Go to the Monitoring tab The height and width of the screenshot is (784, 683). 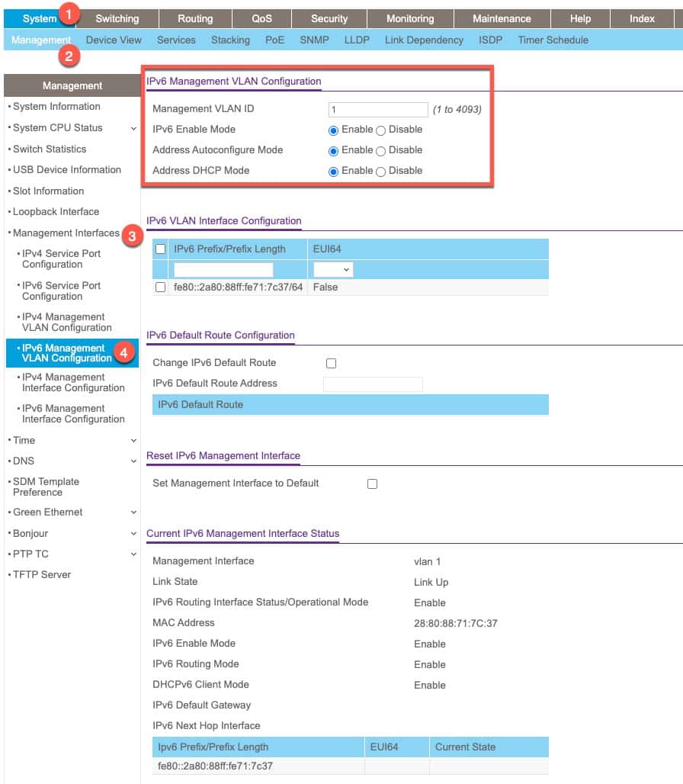pyautogui.click(x=410, y=19)
